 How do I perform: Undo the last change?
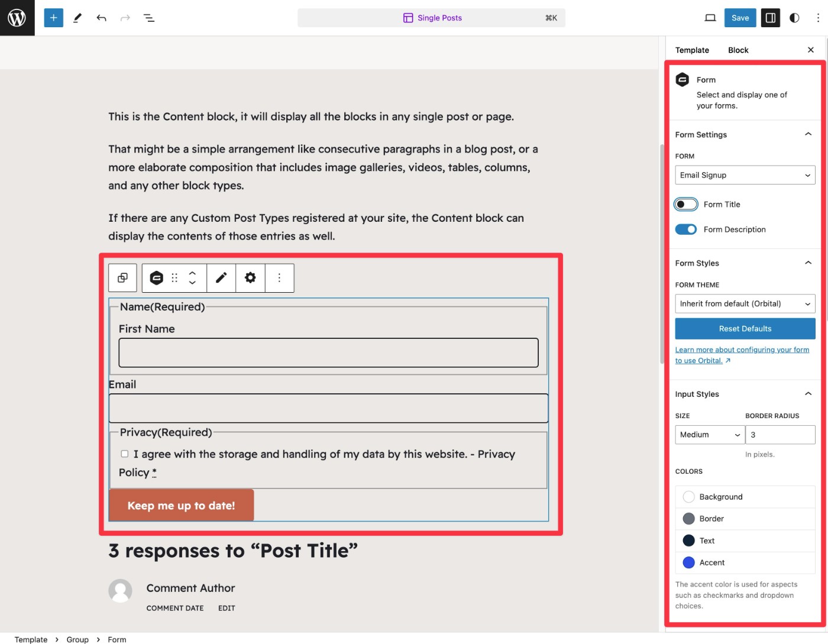point(101,18)
